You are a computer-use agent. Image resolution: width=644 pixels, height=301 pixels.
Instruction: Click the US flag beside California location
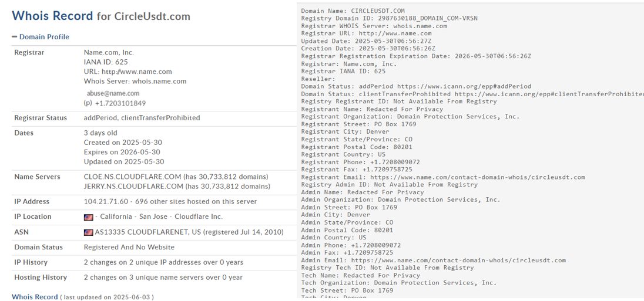tap(88, 217)
